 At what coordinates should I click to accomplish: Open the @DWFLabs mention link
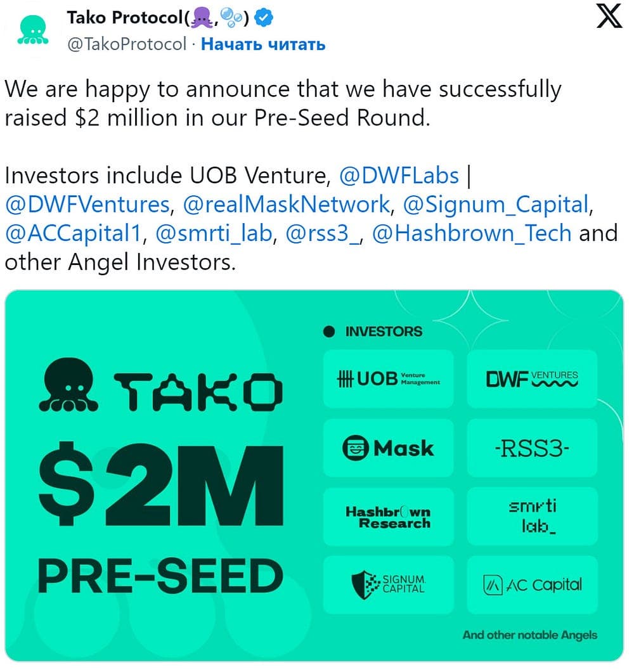399,176
